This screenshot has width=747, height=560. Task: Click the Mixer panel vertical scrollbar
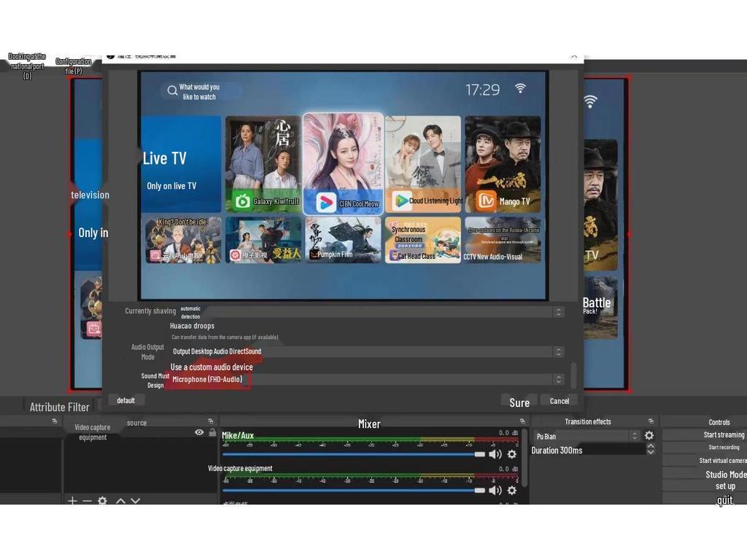525,458
